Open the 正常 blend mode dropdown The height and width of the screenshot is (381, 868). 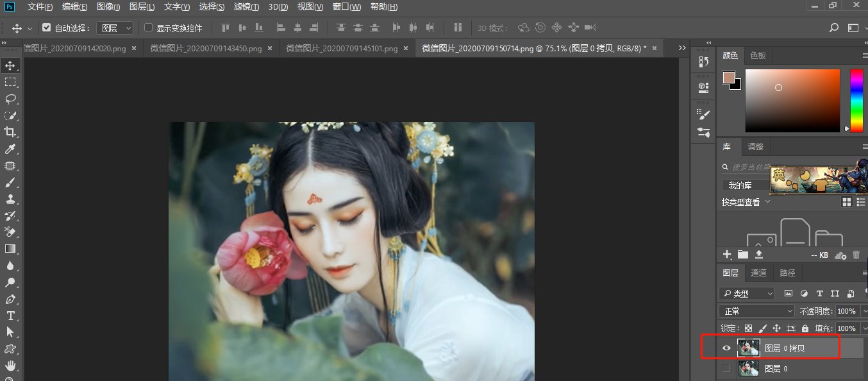click(x=757, y=311)
